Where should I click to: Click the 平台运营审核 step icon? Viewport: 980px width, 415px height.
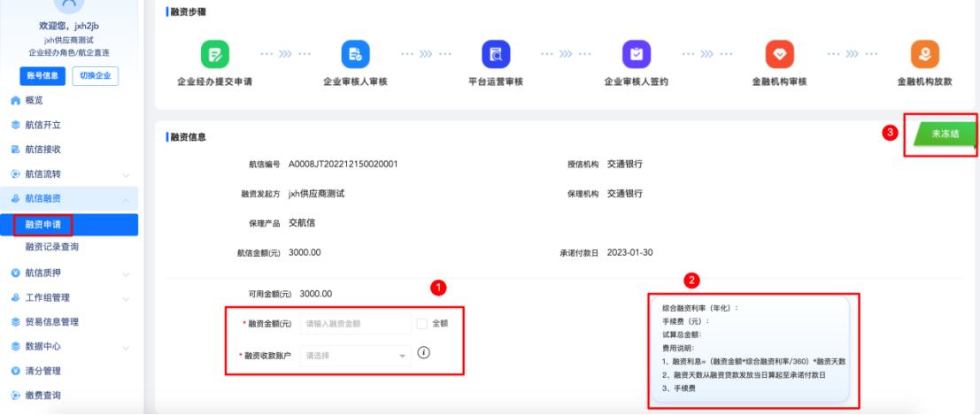coord(496,54)
